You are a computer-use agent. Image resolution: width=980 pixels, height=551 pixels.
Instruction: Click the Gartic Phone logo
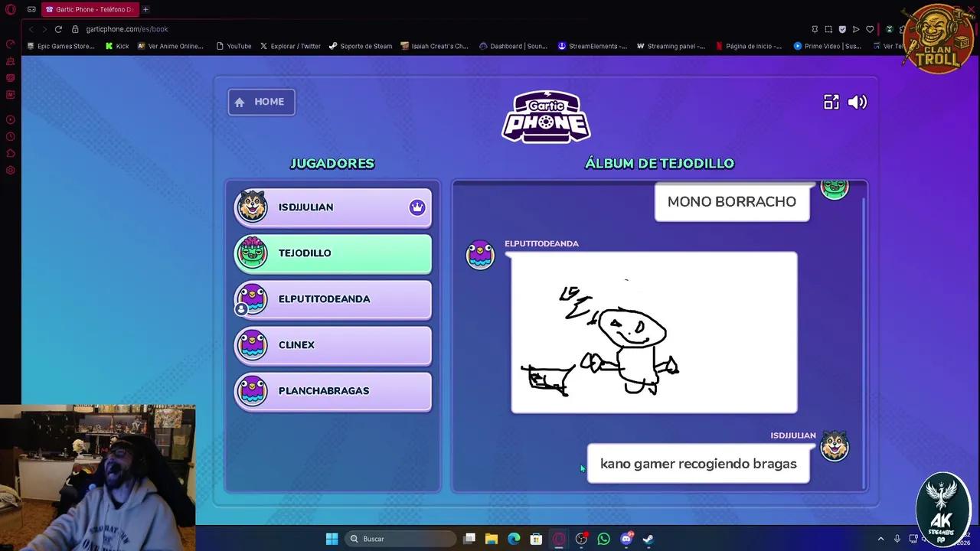click(546, 116)
